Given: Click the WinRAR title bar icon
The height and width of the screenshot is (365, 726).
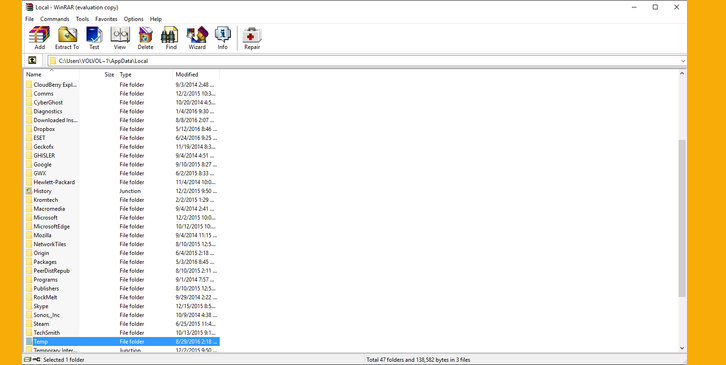Looking at the screenshot, I should 30,7.
